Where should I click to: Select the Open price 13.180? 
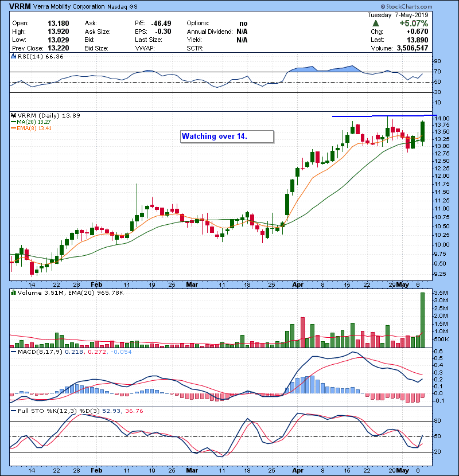[59, 24]
